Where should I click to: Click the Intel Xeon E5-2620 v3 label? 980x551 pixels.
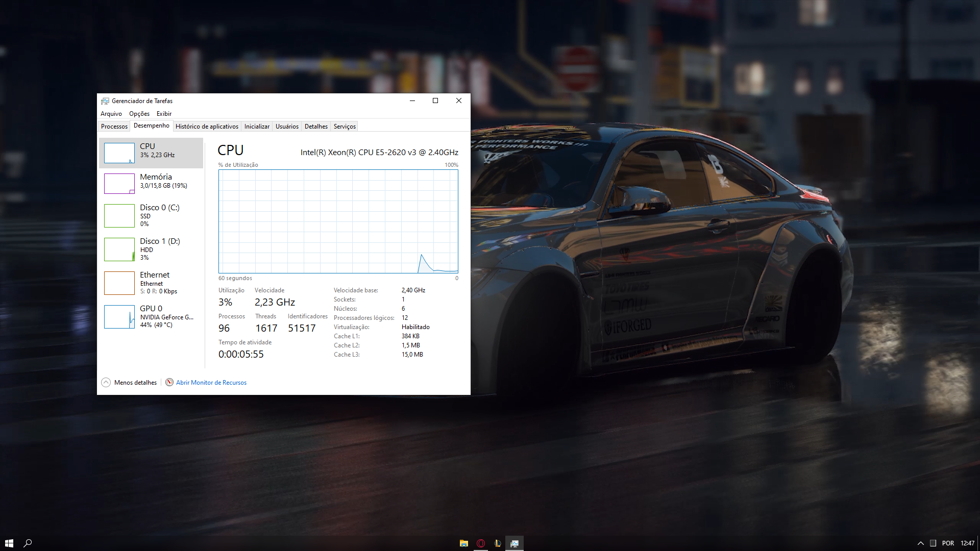(x=379, y=153)
